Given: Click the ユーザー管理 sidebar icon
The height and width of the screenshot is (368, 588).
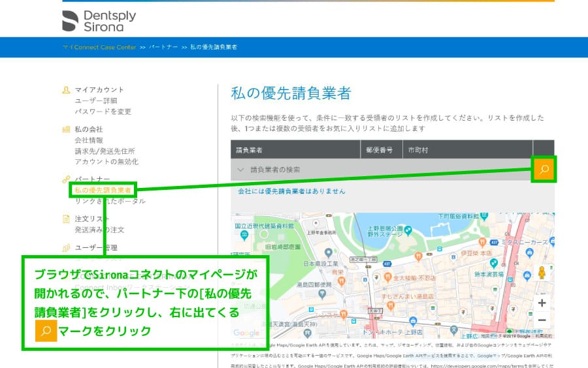Looking at the screenshot, I should [x=66, y=248].
